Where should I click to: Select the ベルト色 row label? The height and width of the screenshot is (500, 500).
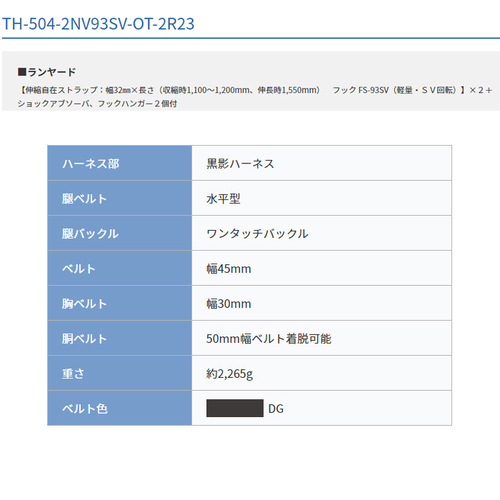(85, 409)
